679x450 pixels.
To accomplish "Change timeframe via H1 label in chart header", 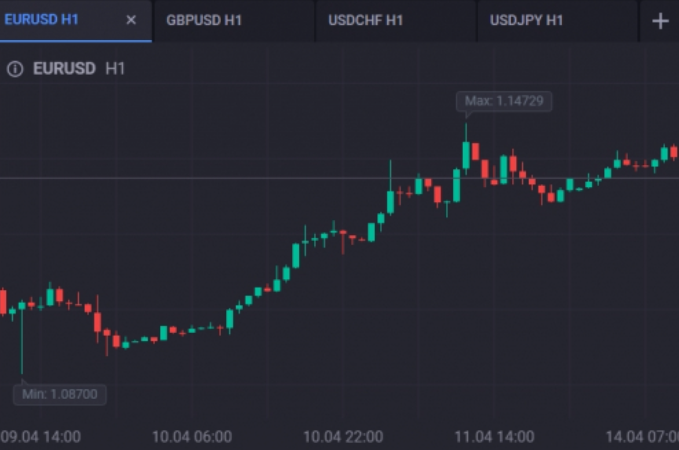I will point(115,69).
